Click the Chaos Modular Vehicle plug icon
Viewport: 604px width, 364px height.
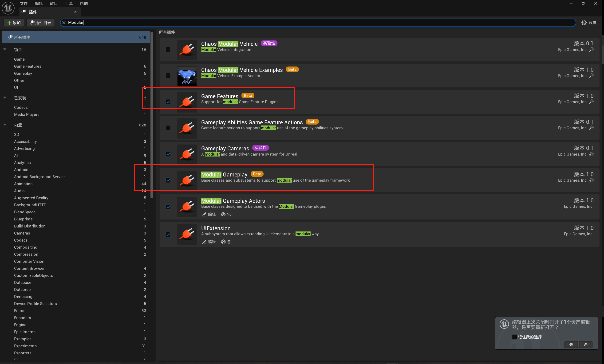(x=187, y=50)
